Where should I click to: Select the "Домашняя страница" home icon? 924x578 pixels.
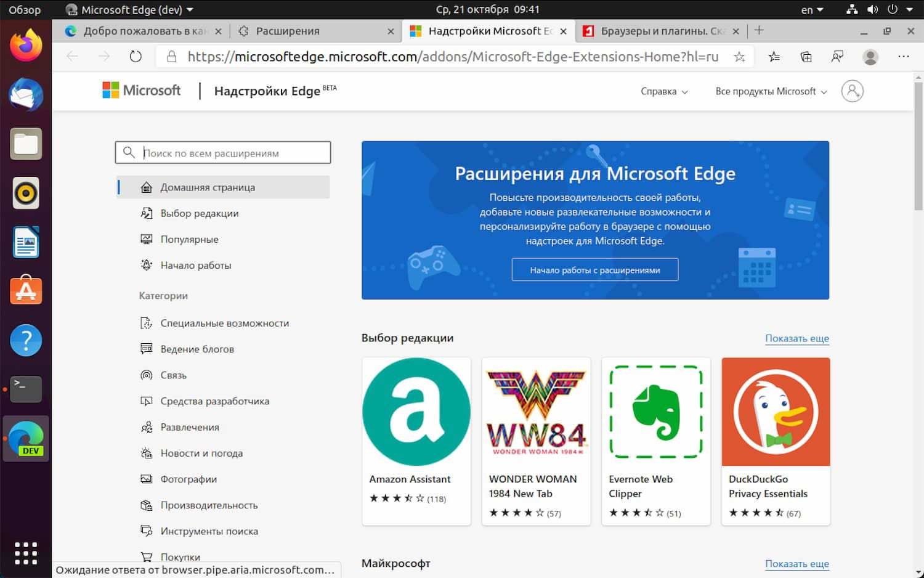coord(146,187)
